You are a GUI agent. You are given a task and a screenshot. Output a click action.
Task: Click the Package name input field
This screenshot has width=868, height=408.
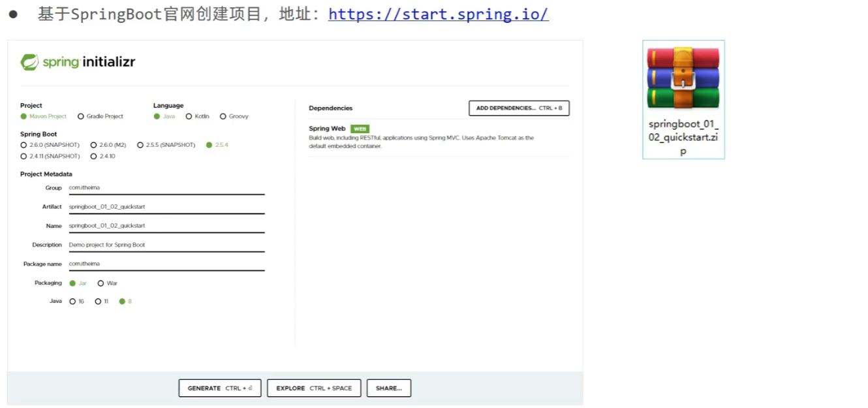tap(166, 264)
